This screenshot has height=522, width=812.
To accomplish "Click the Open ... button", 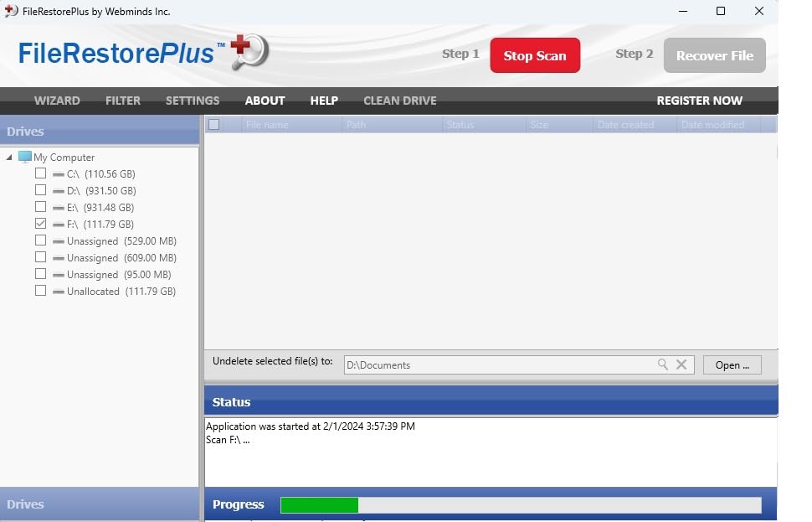I will 731,364.
